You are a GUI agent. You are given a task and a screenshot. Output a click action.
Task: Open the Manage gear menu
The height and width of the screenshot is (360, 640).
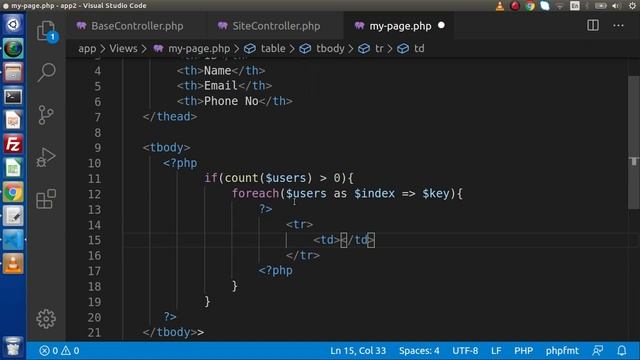click(x=46, y=318)
